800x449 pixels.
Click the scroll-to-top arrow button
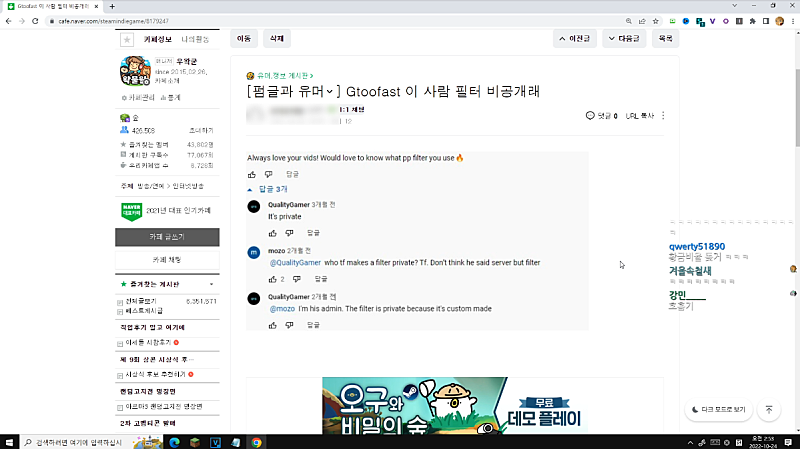pos(769,410)
